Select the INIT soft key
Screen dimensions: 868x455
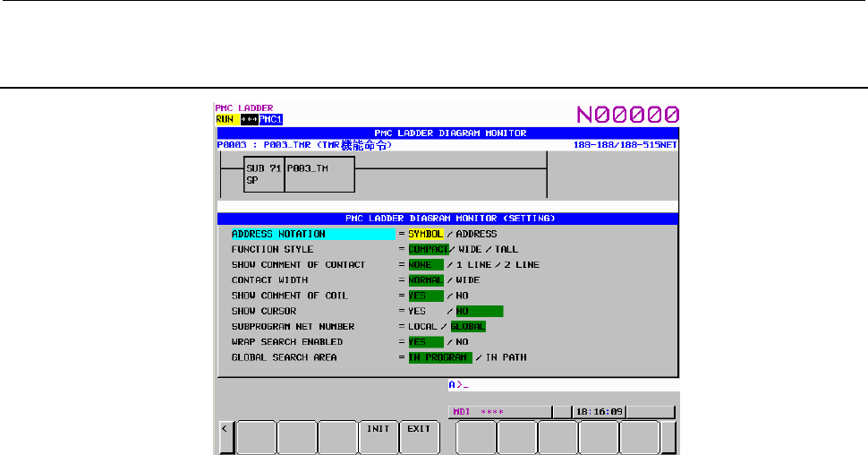379,437
